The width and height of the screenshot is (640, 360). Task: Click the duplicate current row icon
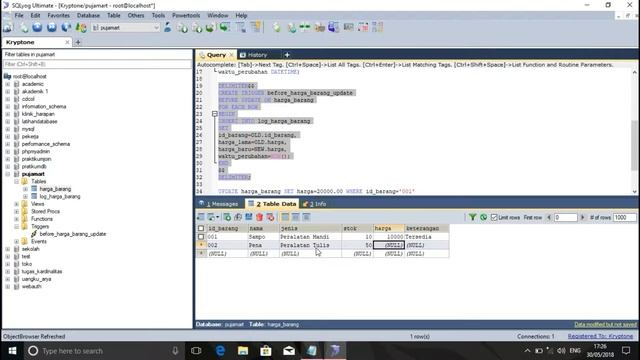[x=238, y=217]
